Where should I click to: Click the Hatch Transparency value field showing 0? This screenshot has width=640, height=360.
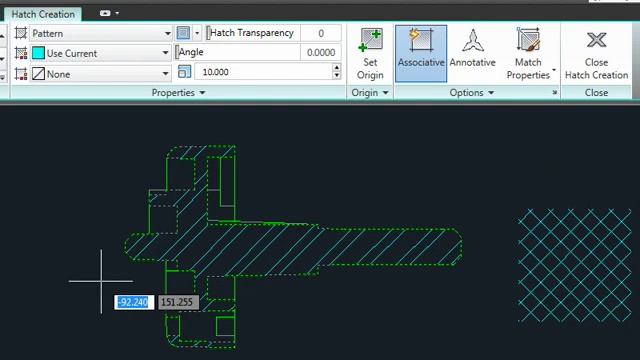point(321,33)
